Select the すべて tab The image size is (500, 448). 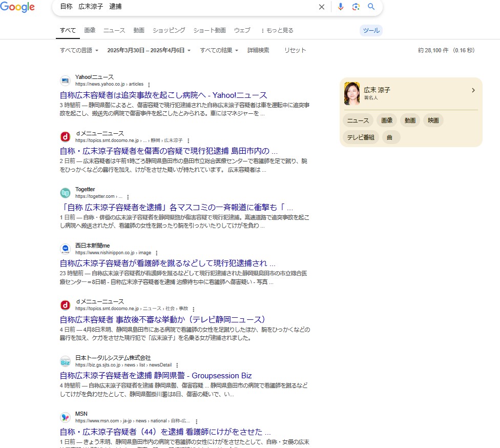[x=68, y=30]
